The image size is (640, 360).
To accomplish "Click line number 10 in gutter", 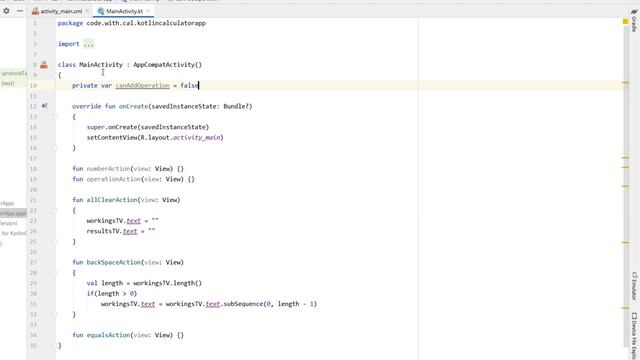I will click(33, 85).
